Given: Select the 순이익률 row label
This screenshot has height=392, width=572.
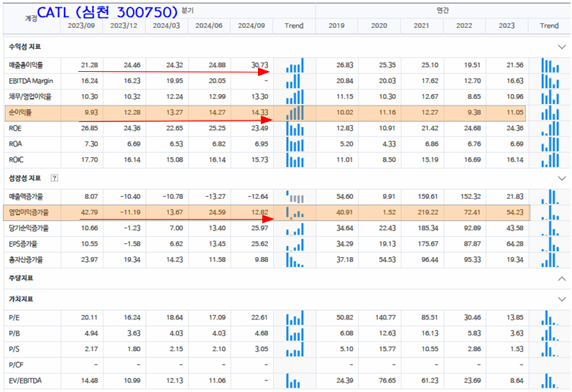Looking at the screenshot, I should coord(20,113).
